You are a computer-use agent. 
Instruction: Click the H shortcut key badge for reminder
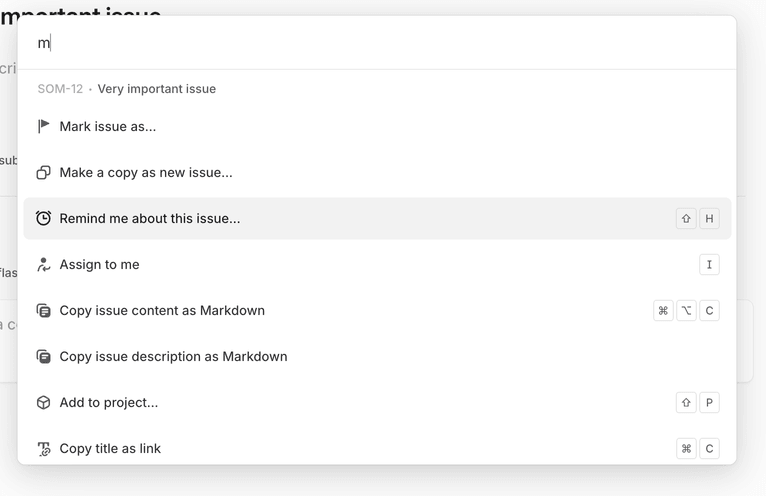709,218
